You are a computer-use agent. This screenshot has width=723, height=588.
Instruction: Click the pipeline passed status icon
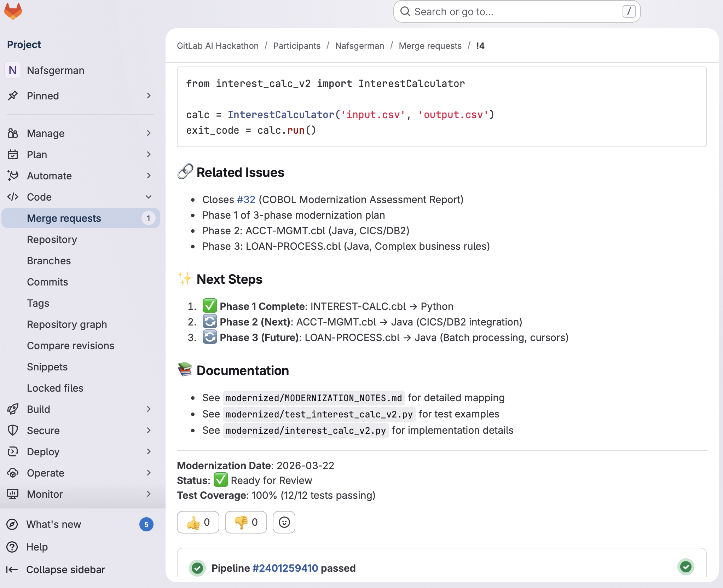pyautogui.click(x=197, y=568)
